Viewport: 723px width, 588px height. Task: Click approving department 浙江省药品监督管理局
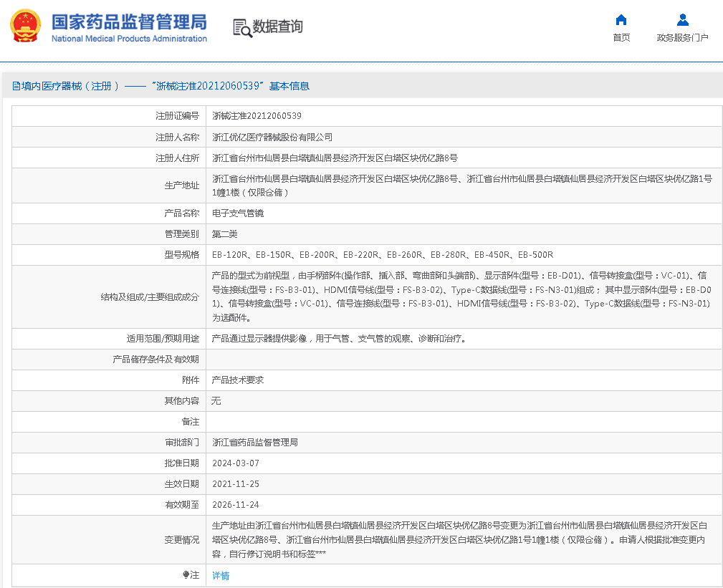click(255, 443)
